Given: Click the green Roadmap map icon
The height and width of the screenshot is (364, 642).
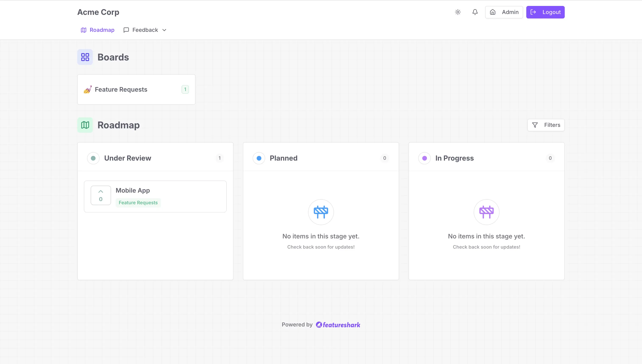Looking at the screenshot, I should pos(85,125).
